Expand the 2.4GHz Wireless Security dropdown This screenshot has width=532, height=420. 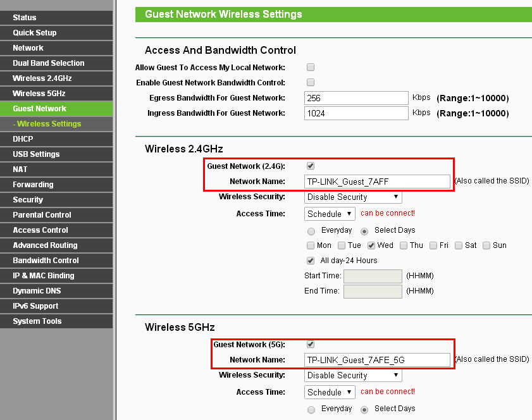pos(353,197)
